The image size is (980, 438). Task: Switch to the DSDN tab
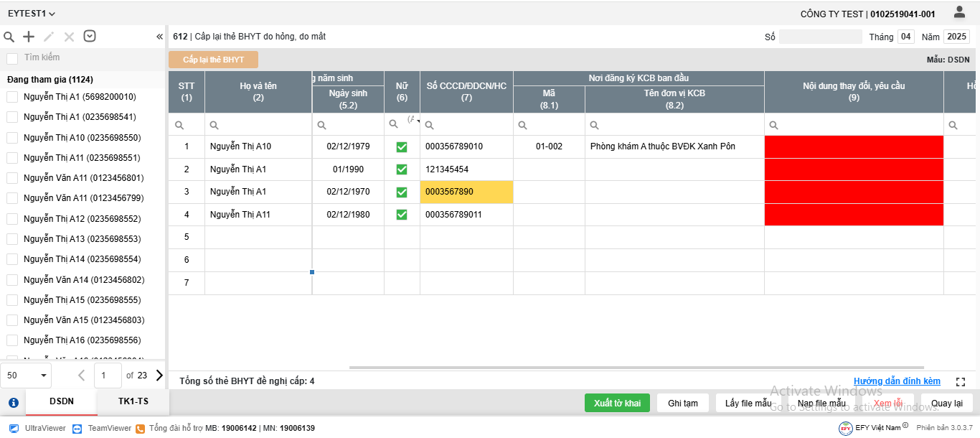(x=62, y=402)
